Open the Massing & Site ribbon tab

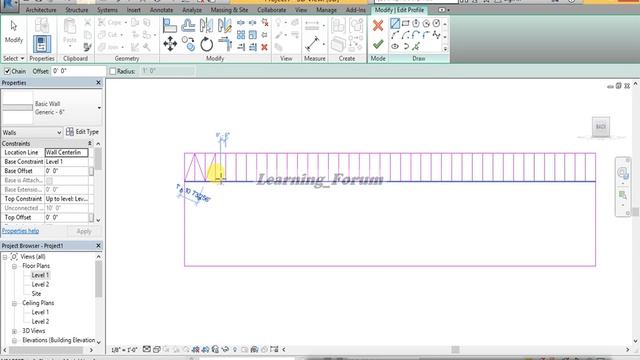click(229, 10)
